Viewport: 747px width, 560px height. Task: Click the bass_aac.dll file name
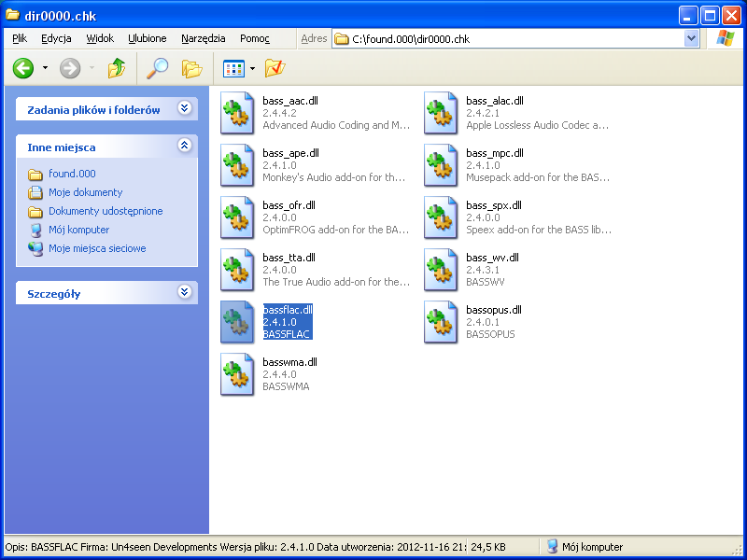point(290,101)
